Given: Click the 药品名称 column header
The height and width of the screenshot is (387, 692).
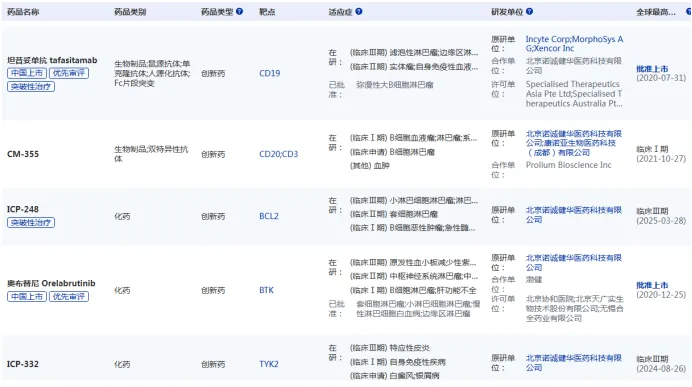Looking at the screenshot, I should (23, 12).
